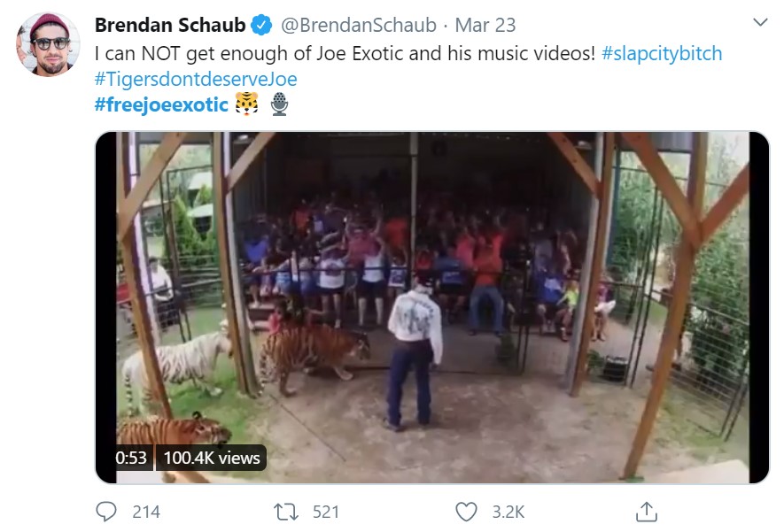Open the #slapcitybitch hashtag

662,53
